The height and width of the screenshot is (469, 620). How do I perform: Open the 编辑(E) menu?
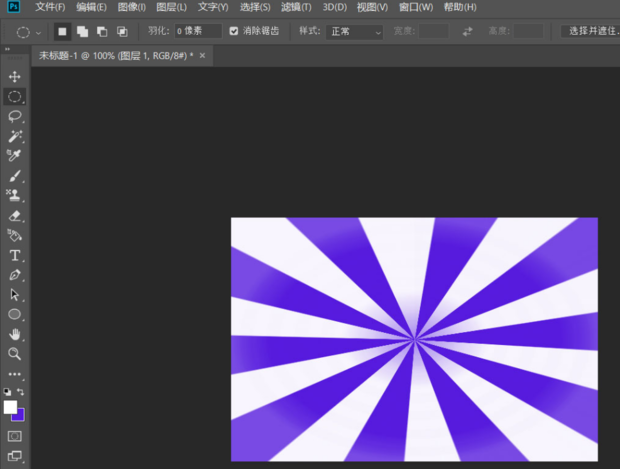pyautogui.click(x=91, y=7)
